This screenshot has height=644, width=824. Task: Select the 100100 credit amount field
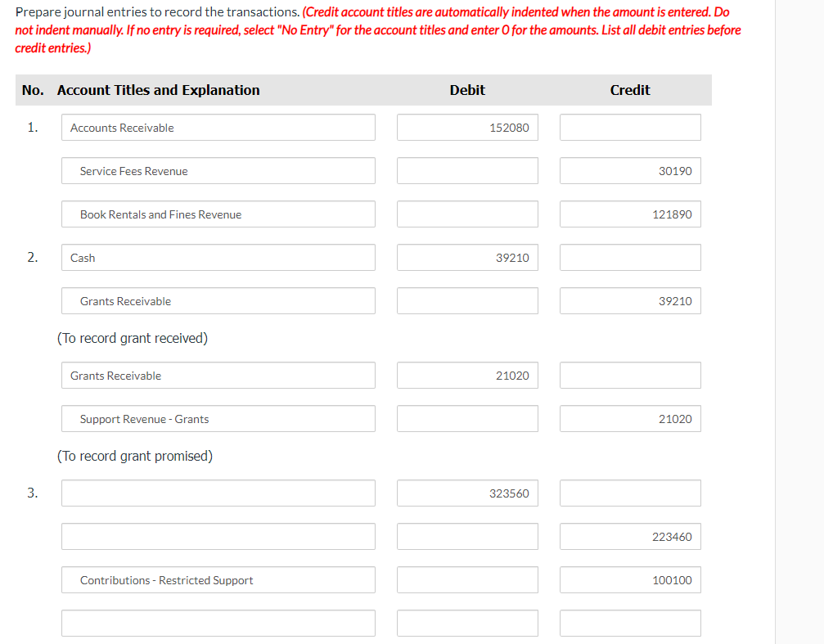tap(629, 579)
